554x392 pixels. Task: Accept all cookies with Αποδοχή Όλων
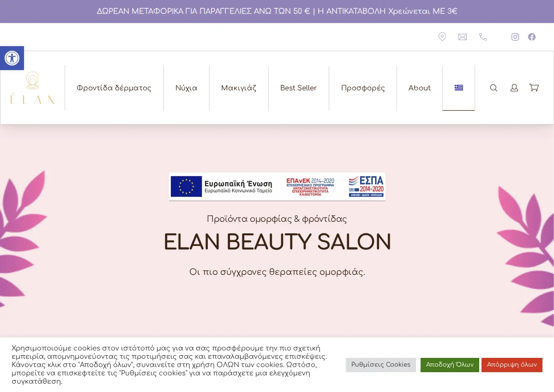point(450,365)
